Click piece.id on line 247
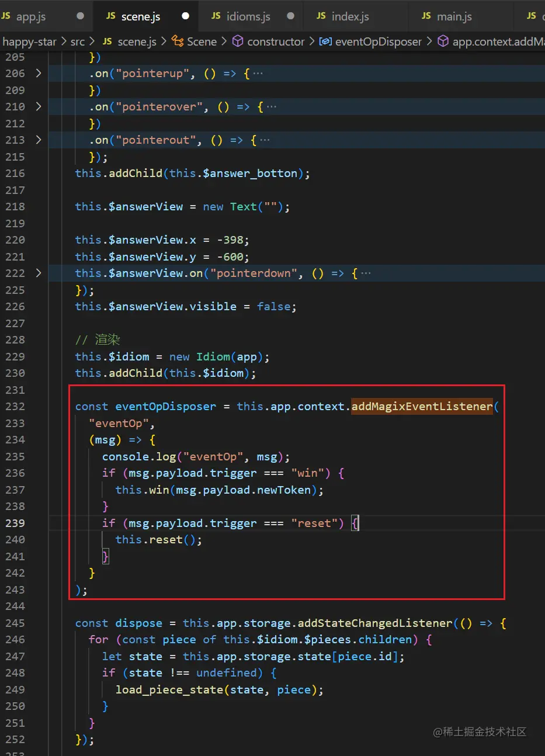This screenshot has width=545, height=756. pyautogui.click(x=365, y=656)
